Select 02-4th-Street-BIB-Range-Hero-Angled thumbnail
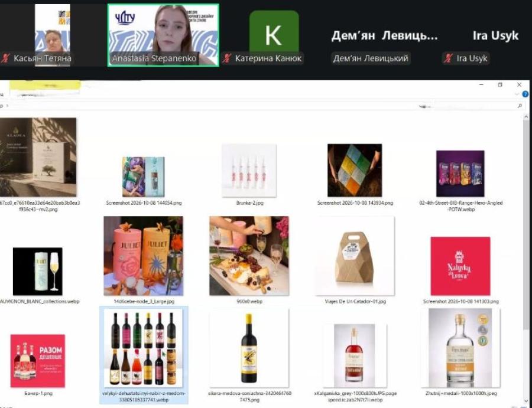This screenshot has height=408, width=532. (x=460, y=174)
